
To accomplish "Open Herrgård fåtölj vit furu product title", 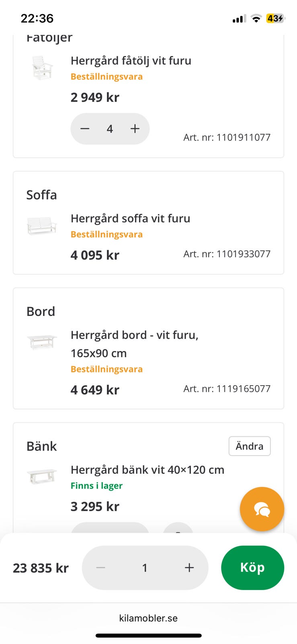I will (x=131, y=61).
